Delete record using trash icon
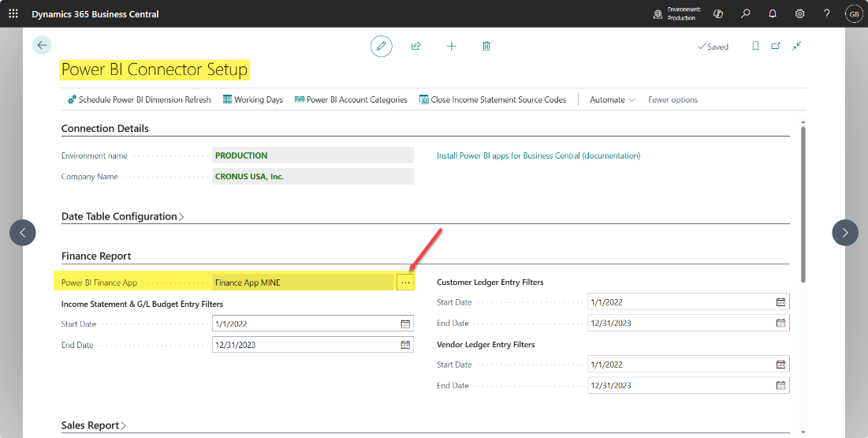Screen dimensions: 868x438 pos(486,46)
